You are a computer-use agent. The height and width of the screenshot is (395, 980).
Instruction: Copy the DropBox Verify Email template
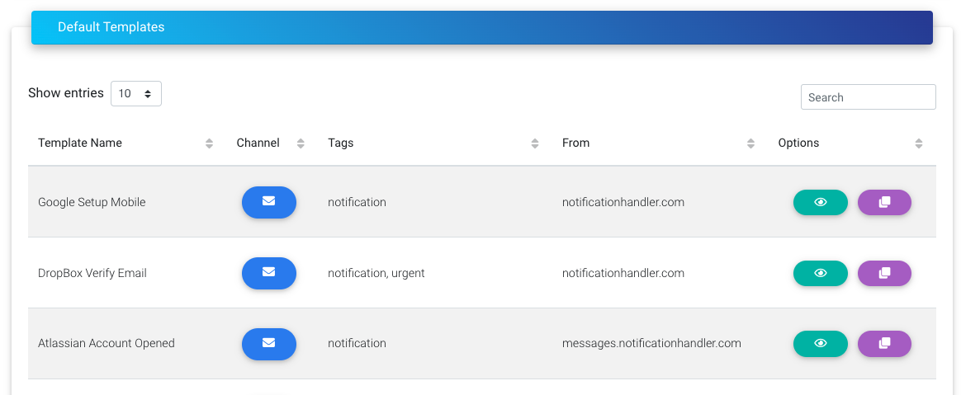[x=884, y=273]
